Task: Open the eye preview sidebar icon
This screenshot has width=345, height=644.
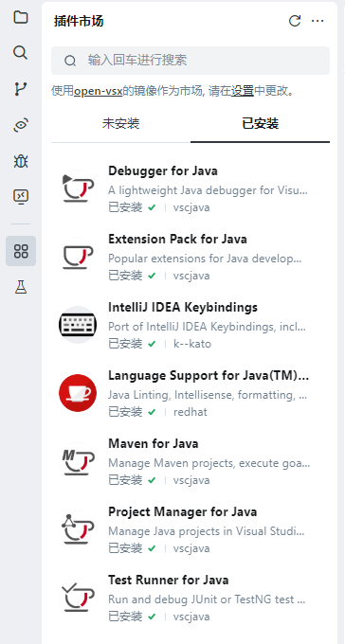Action: [x=21, y=125]
